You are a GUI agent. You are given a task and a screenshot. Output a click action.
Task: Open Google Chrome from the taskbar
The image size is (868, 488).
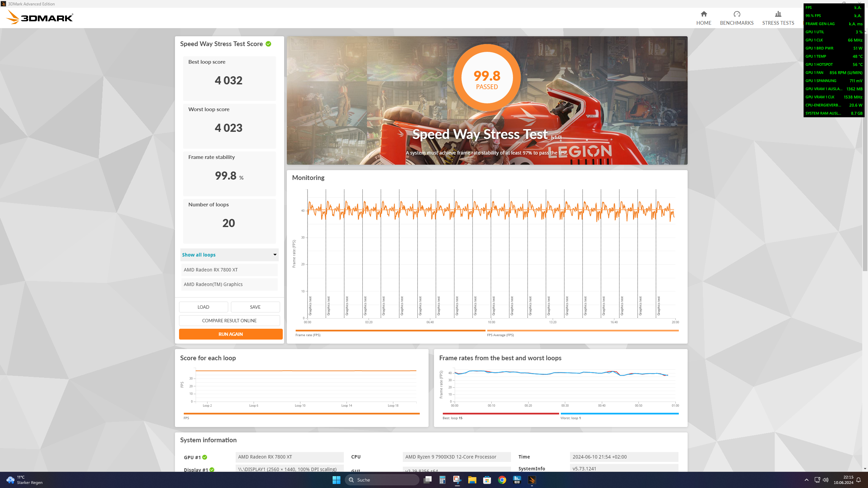coord(502,480)
